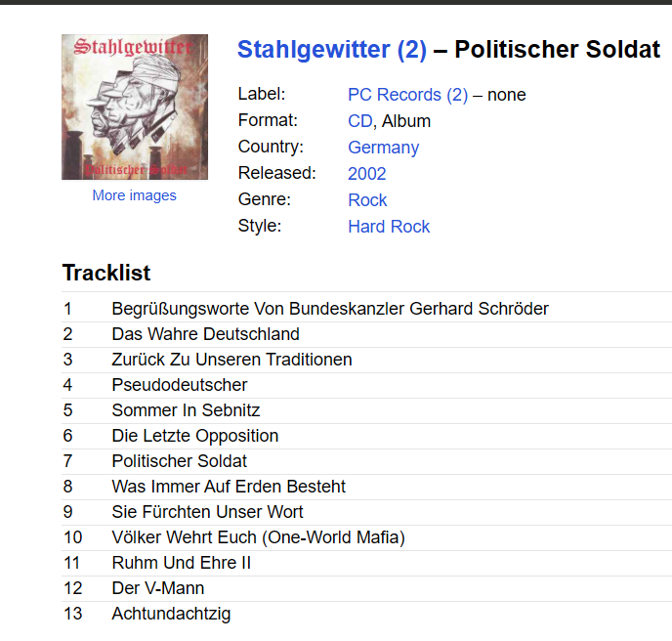Open the Rock genre link
Viewport: 672px width, 641px height.
[x=367, y=200]
